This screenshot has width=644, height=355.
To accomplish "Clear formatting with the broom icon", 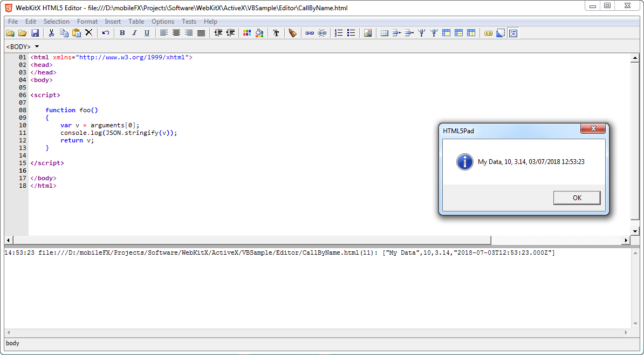I will tap(292, 33).
